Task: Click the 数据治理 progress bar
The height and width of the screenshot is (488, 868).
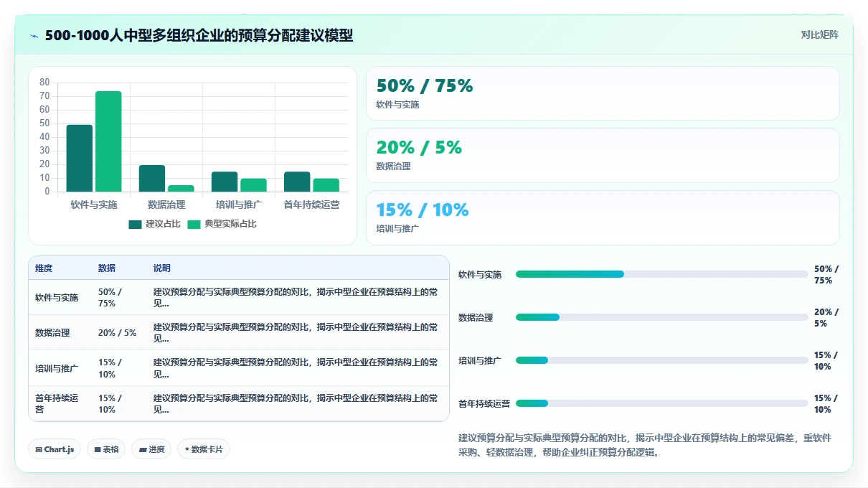Action: [x=661, y=317]
